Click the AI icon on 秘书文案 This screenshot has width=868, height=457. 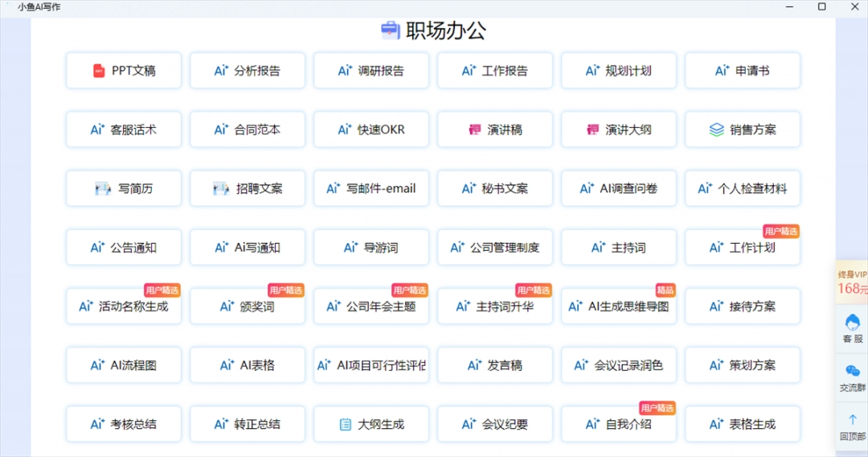tap(469, 188)
